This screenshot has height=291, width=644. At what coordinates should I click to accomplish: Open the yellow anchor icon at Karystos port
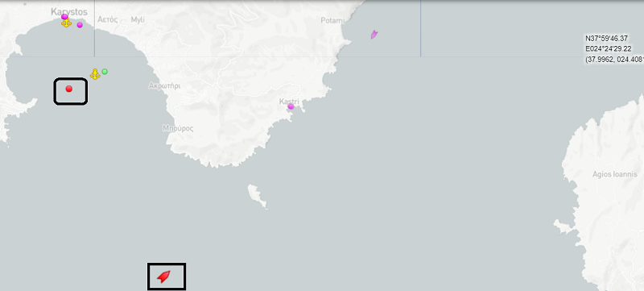66,23
